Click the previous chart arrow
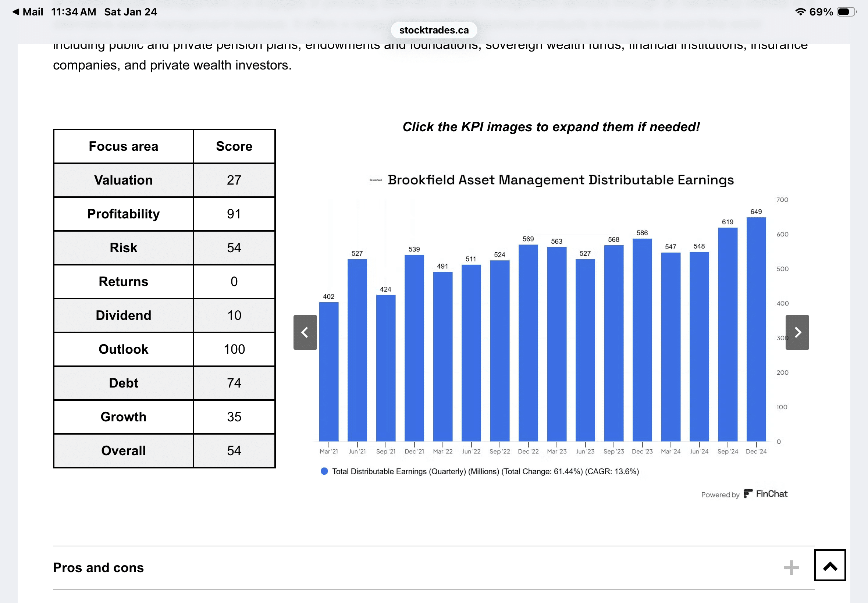 305,332
